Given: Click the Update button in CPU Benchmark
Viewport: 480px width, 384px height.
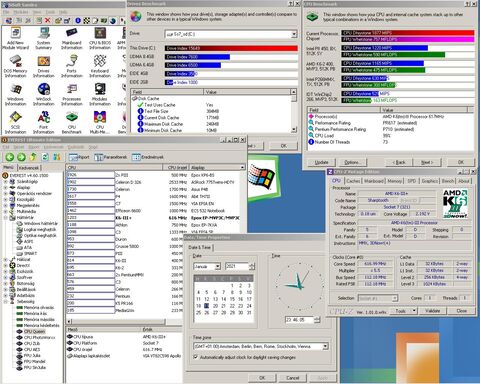Looking at the screenshot, I should click(x=321, y=162).
